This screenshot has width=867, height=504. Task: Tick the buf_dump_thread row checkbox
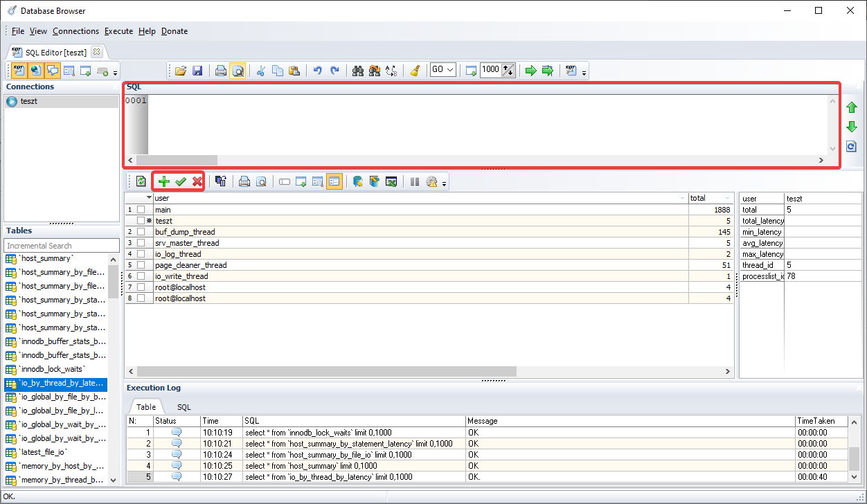point(141,232)
